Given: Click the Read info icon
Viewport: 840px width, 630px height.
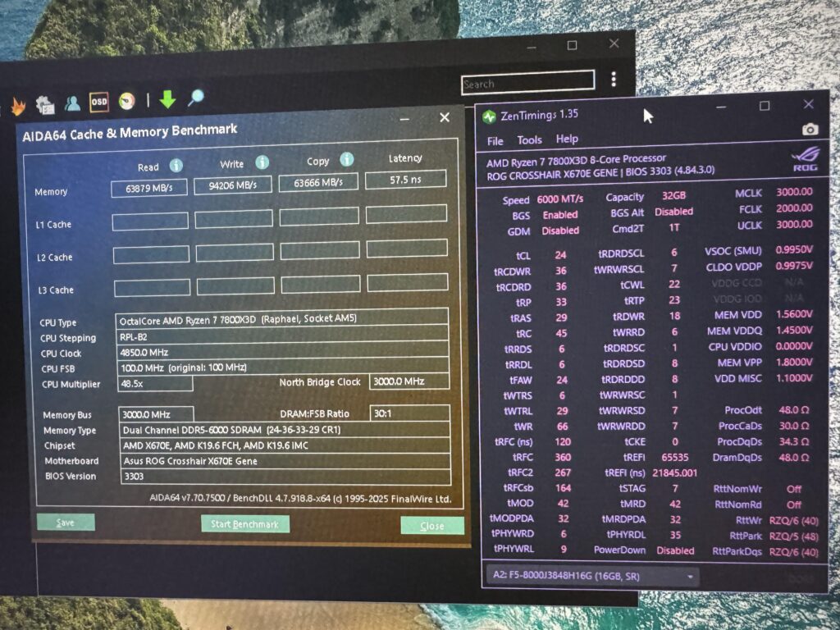Looking at the screenshot, I should pyautogui.click(x=176, y=166).
